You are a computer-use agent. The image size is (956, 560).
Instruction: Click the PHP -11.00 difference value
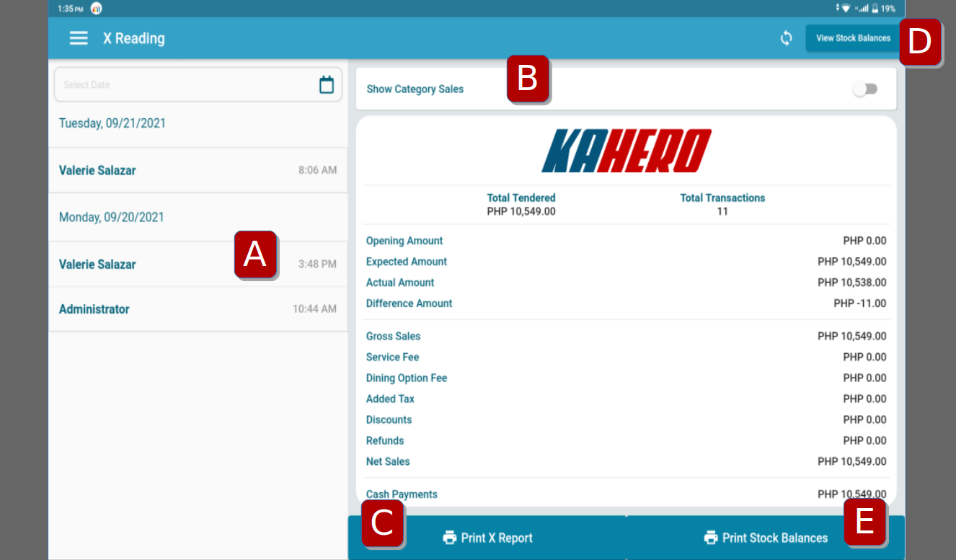pyautogui.click(x=860, y=303)
